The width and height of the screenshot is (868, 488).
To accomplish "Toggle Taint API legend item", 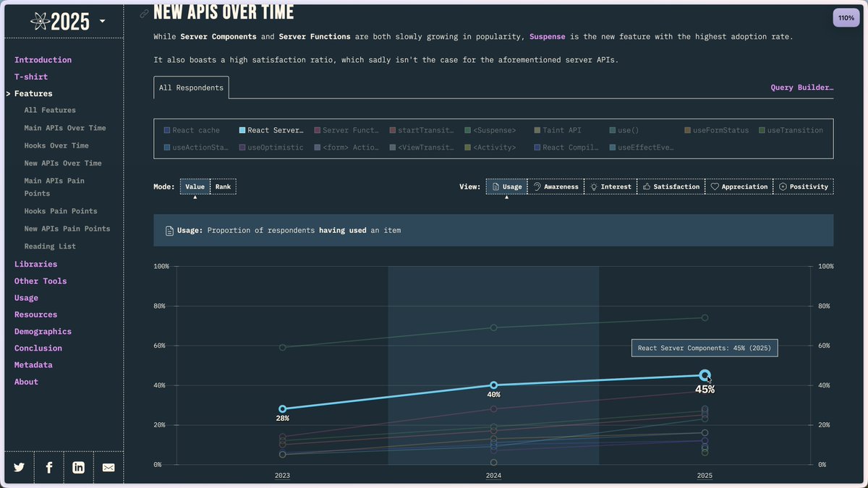I will click(x=558, y=130).
